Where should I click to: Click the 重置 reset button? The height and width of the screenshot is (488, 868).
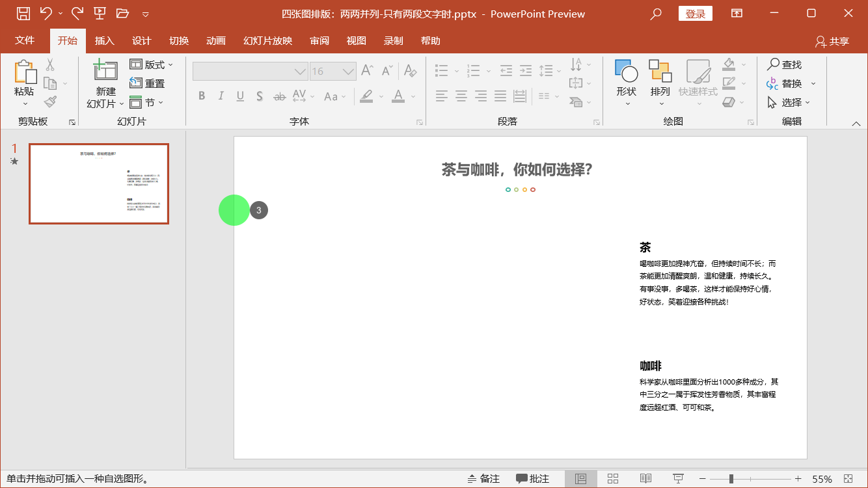point(148,83)
